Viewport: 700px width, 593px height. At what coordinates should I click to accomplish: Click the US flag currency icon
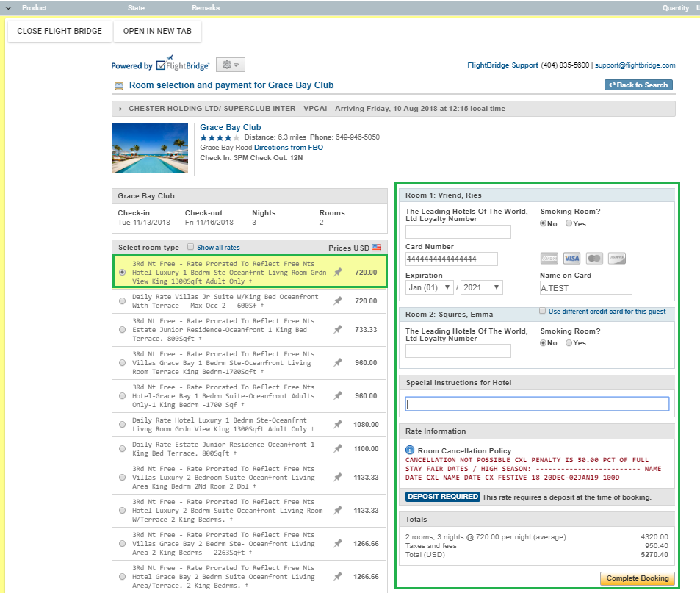click(376, 248)
